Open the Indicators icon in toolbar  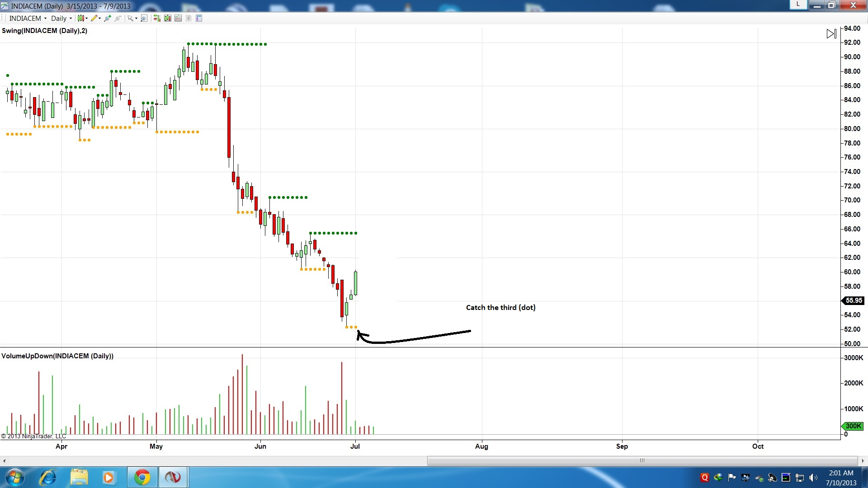[x=178, y=19]
